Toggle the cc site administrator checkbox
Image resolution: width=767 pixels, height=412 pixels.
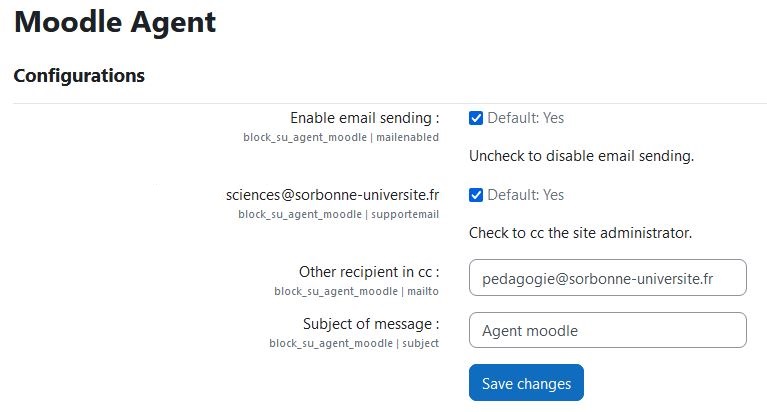475,195
